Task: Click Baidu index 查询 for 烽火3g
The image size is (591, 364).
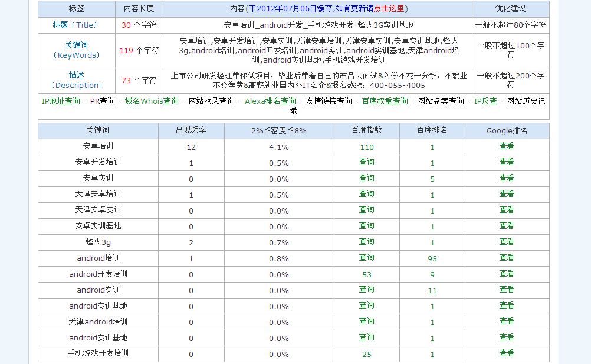Action: coord(367,241)
